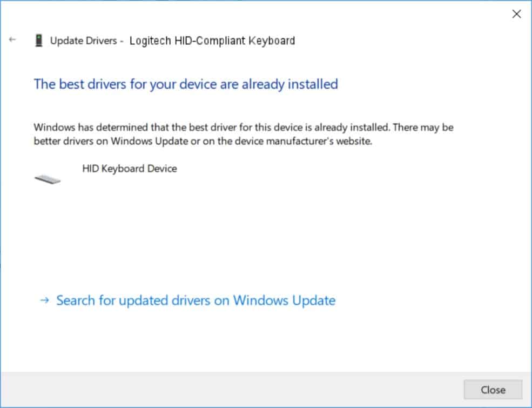Screen dimensions: 532x408
Task: Click the back arrow in the dialog header
Action: [x=13, y=39]
